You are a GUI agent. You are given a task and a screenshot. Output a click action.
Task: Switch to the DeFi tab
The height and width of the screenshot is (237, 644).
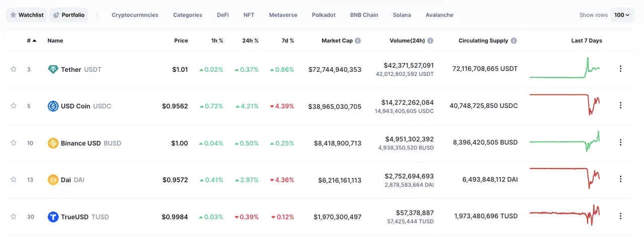click(x=223, y=15)
